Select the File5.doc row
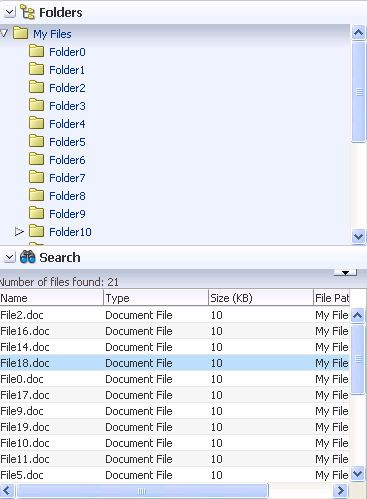367x499 pixels. click(x=175, y=475)
